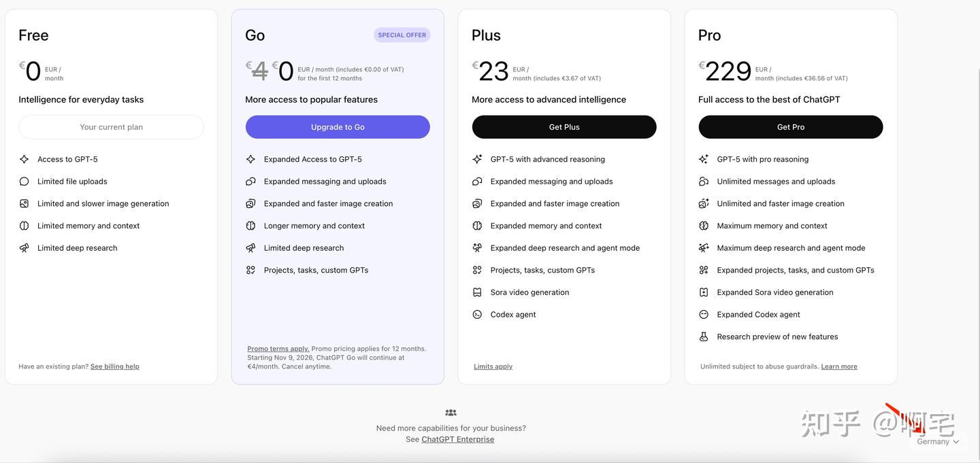Screen dimensions: 980x463
Task: Click the Learn more link in Pro
Action: pyautogui.click(x=838, y=366)
